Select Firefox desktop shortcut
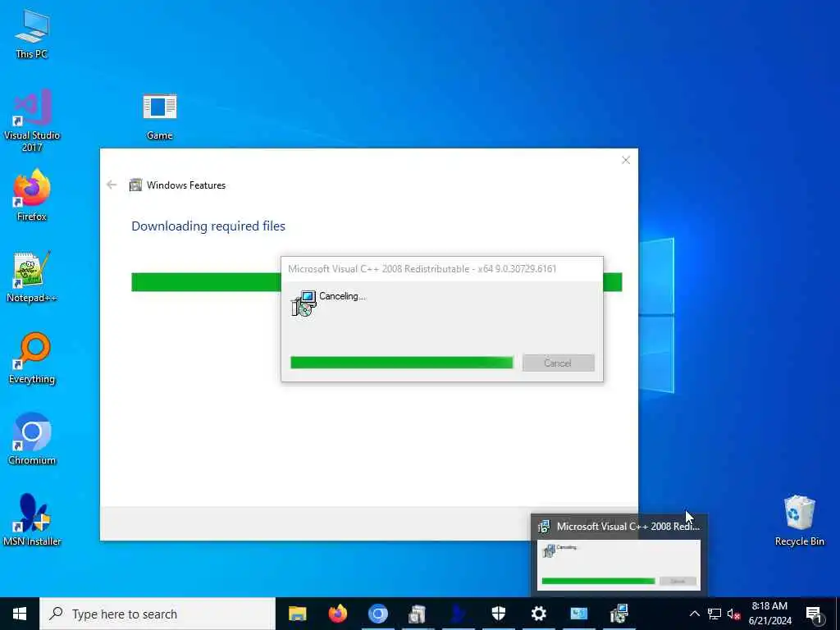 tap(32, 195)
